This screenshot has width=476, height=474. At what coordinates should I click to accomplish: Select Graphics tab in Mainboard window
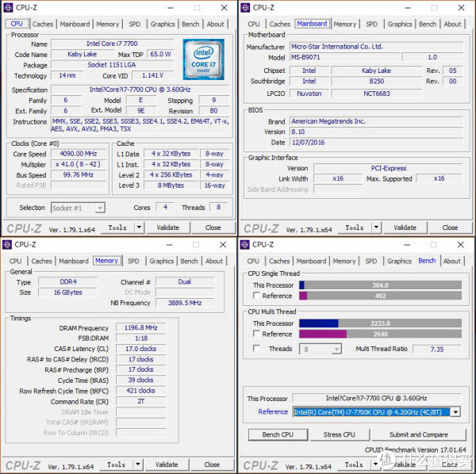point(400,24)
